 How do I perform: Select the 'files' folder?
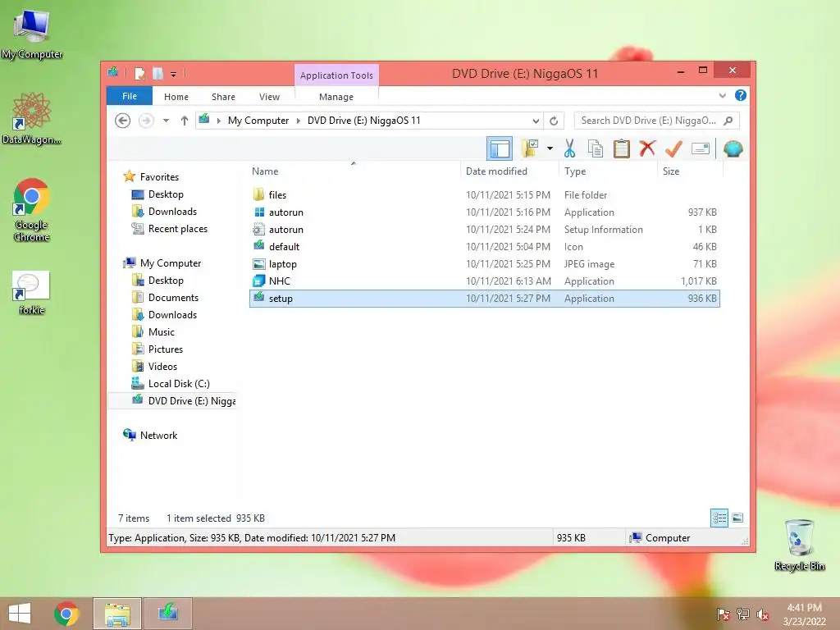484,195
